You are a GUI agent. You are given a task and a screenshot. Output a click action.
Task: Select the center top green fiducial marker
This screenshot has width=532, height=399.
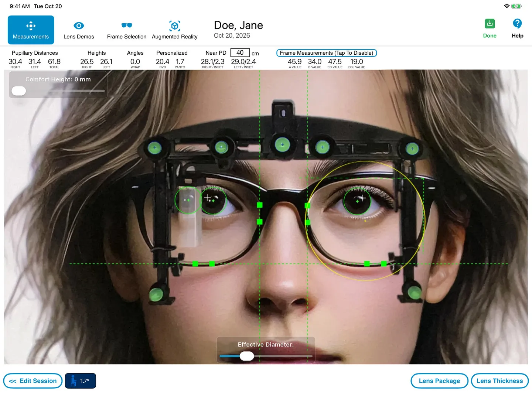[282, 144]
